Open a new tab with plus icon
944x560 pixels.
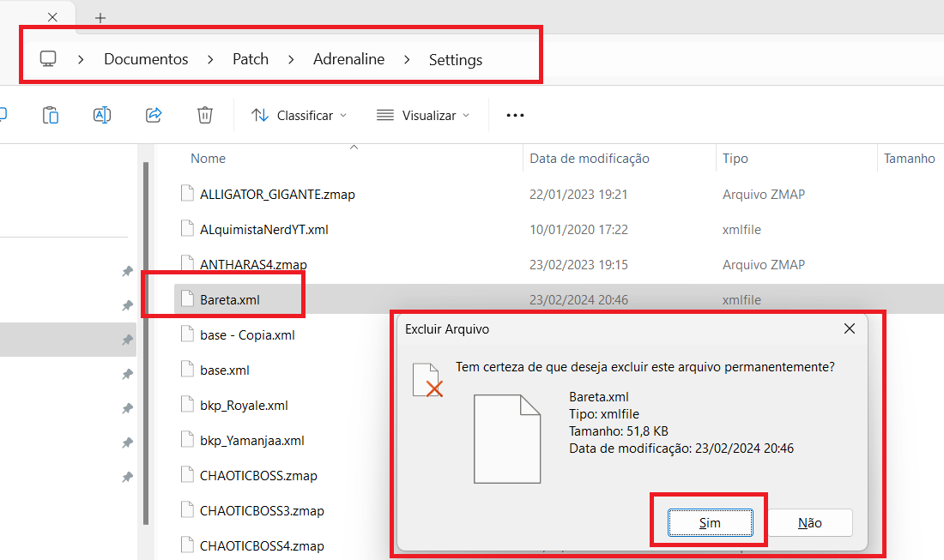tap(100, 17)
